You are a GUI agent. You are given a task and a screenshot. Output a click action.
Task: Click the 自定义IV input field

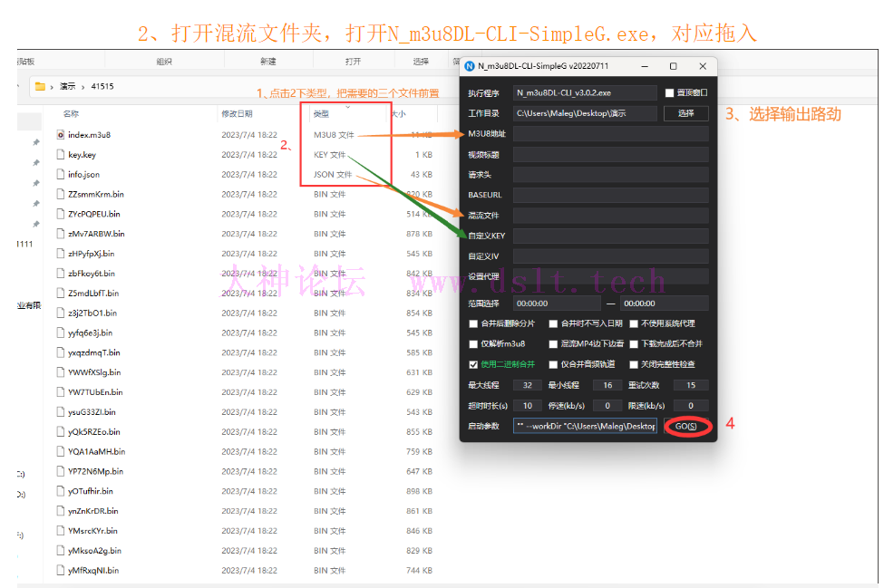pos(610,256)
